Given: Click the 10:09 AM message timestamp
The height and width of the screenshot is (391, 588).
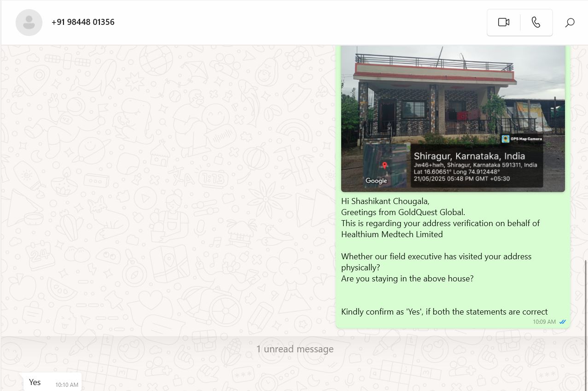Looking at the screenshot, I should point(544,322).
